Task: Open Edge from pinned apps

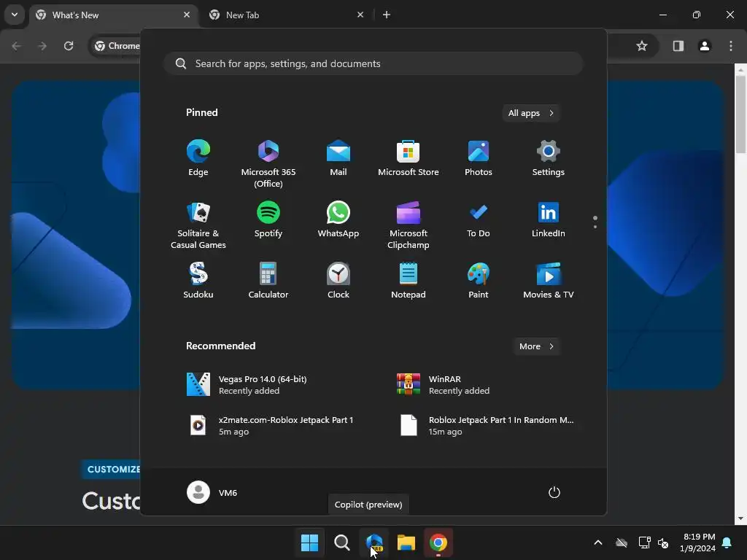Action: tap(198, 158)
